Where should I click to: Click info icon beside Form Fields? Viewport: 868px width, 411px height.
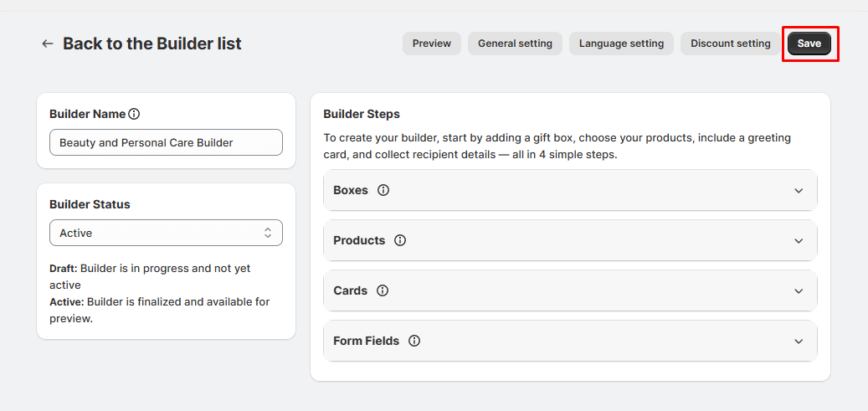[414, 341]
